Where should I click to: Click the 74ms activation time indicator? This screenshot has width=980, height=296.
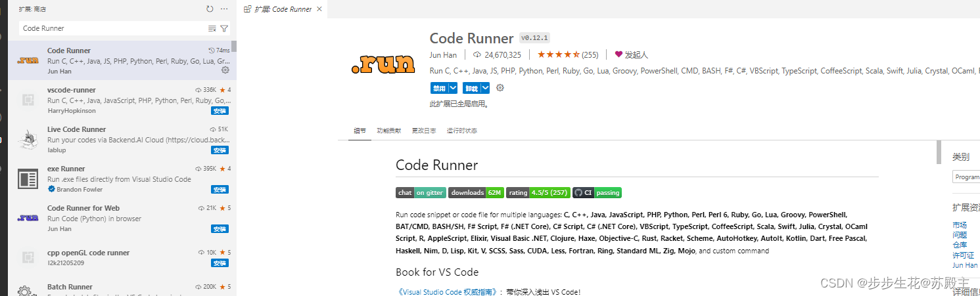pyautogui.click(x=219, y=51)
